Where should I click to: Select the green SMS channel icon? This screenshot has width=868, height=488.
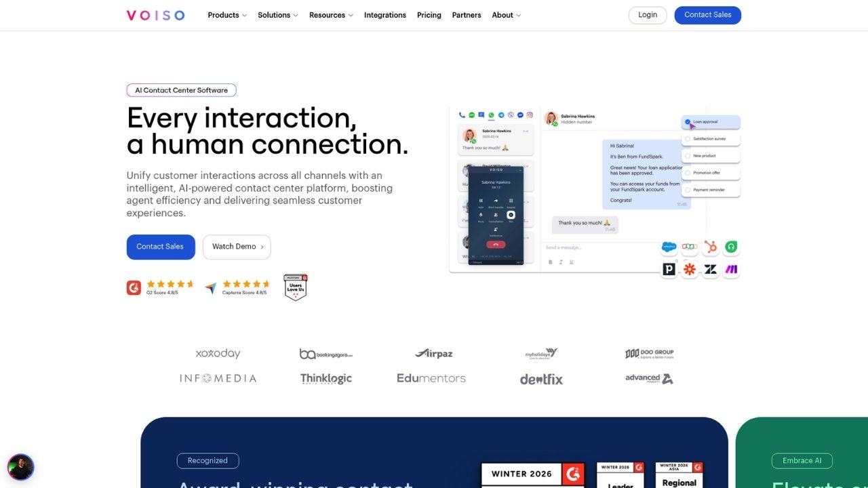pos(472,115)
